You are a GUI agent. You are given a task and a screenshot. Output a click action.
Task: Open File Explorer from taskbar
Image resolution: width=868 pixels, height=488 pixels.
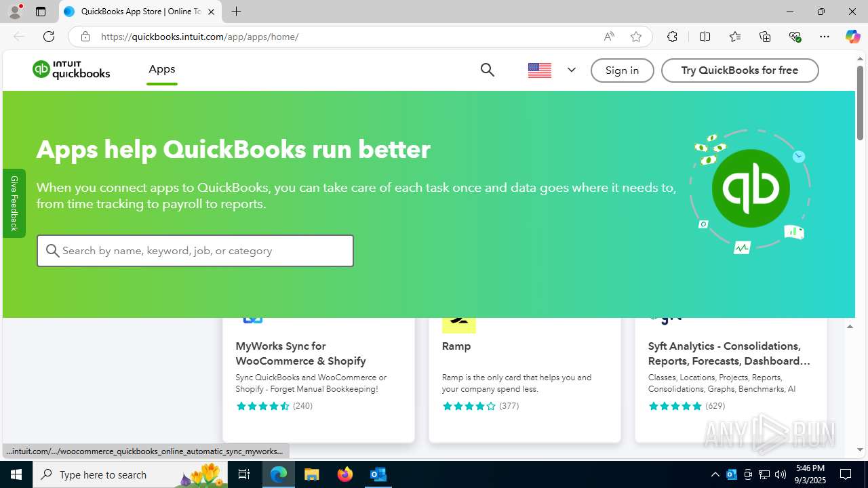(311, 474)
